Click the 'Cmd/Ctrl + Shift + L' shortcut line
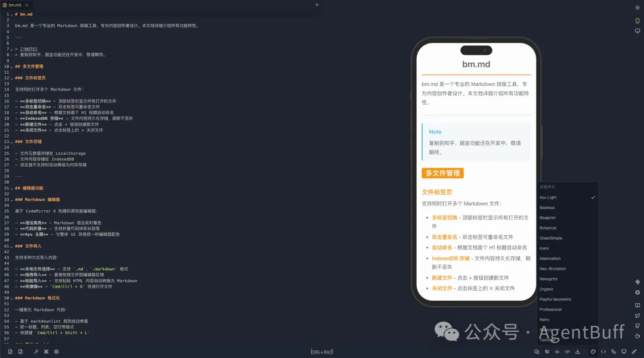Viewport: 644px width, 358px height. pyautogui.click(x=52, y=333)
